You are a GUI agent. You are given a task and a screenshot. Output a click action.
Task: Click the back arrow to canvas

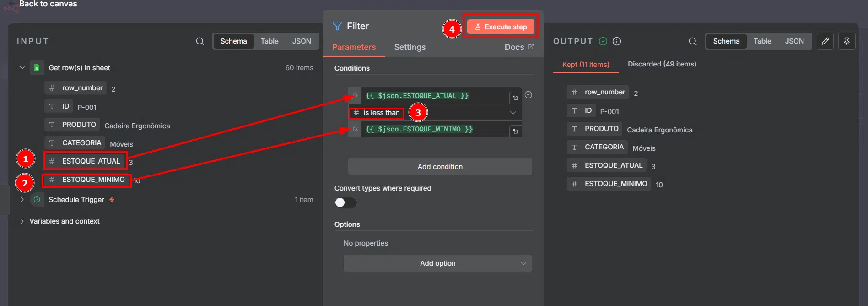click(x=11, y=4)
